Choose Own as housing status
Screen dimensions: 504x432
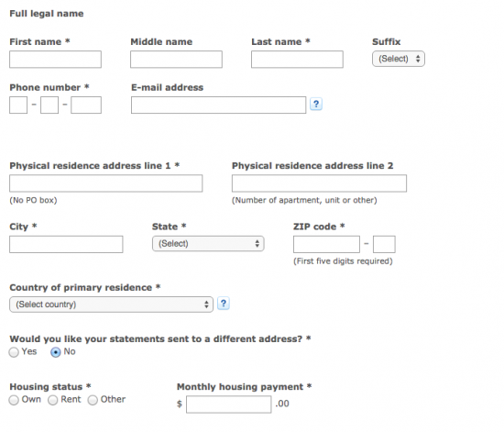tap(14, 400)
